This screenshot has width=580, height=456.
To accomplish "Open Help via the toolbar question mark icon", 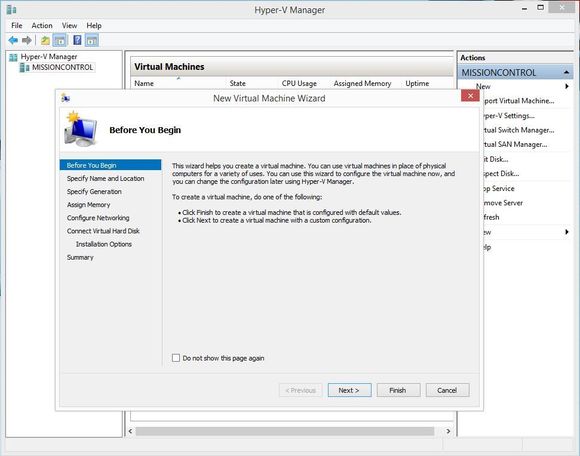I will pyautogui.click(x=77, y=40).
